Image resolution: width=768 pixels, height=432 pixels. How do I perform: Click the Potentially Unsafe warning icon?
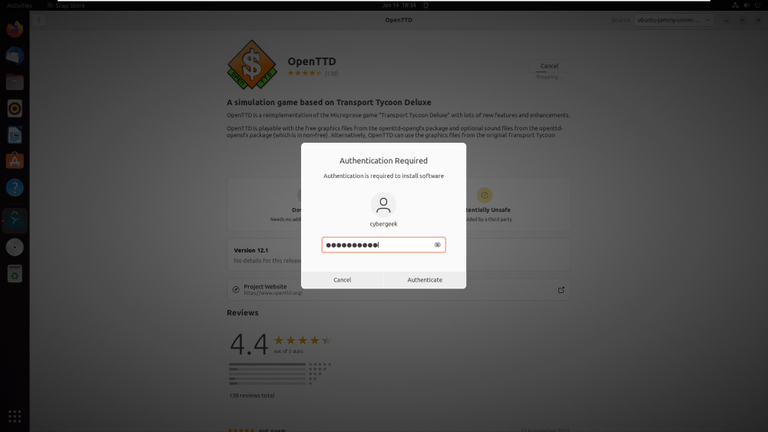[484, 195]
